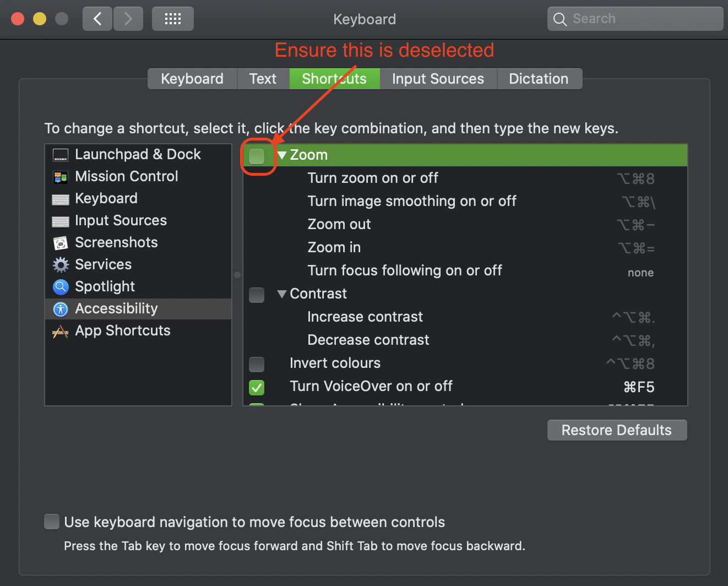Focus the Search field

click(635, 19)
